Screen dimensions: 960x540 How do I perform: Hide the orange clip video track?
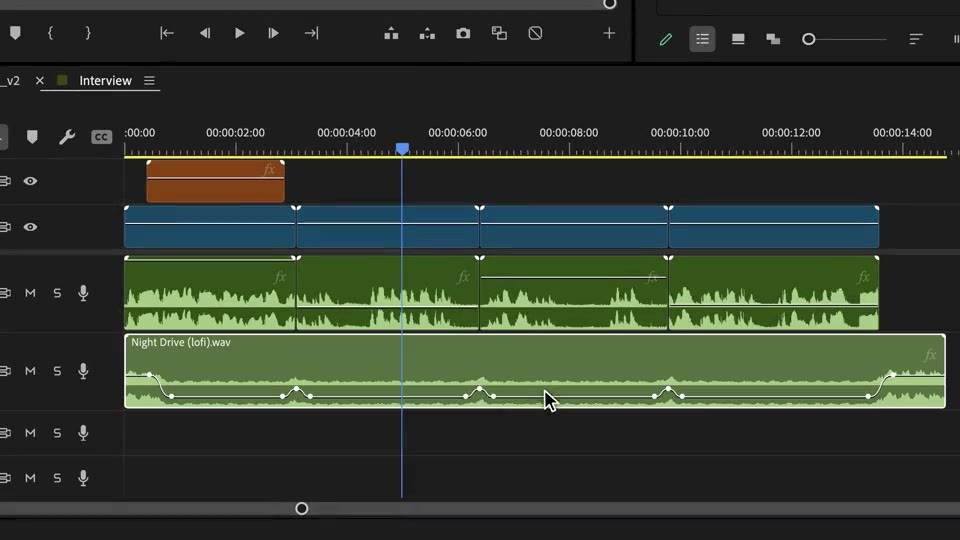(30, 181)
